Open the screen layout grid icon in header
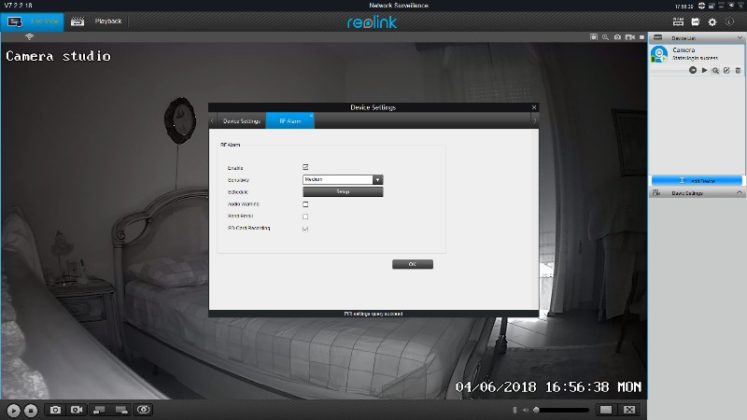Image resolution: width=747 pixels, height=420 pixels. pos(678,22)
